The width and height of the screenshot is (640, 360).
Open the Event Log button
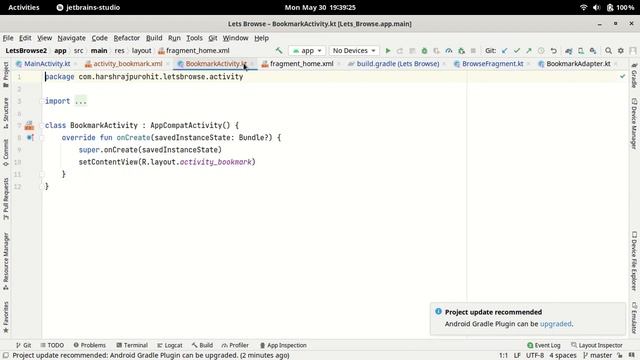tap(543, 345)
